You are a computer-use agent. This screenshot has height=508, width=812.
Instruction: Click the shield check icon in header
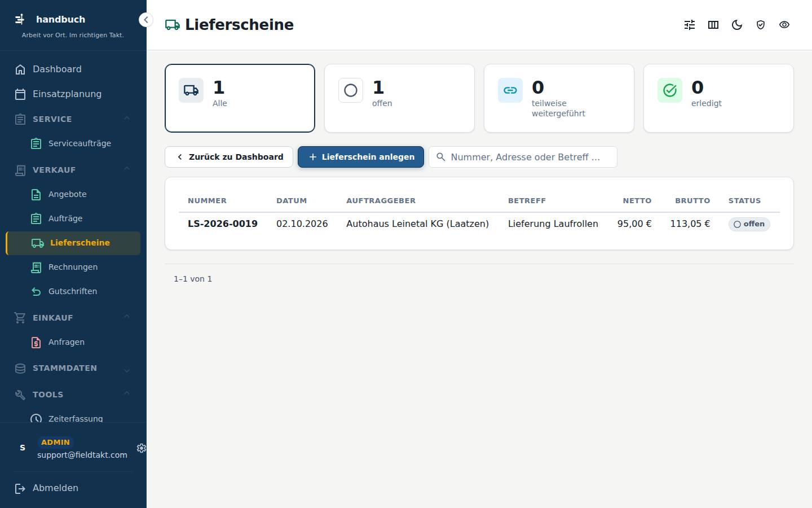coord(761,25)
